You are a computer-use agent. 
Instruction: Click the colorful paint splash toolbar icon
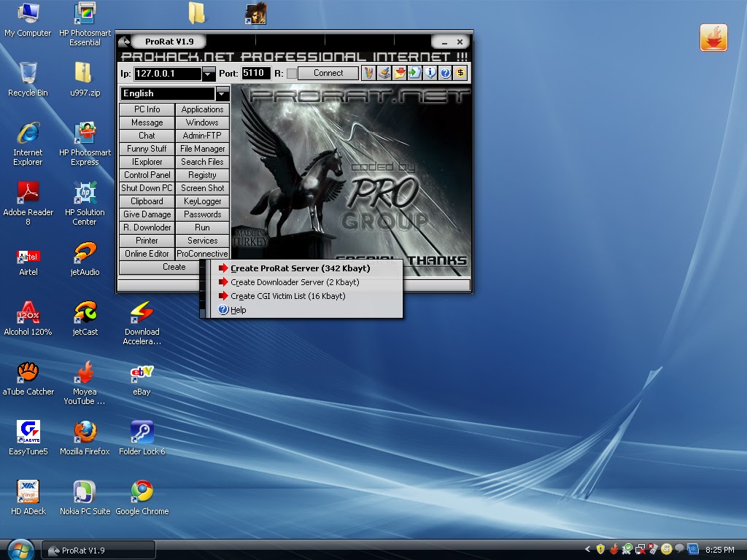click(x=369, y=73)
